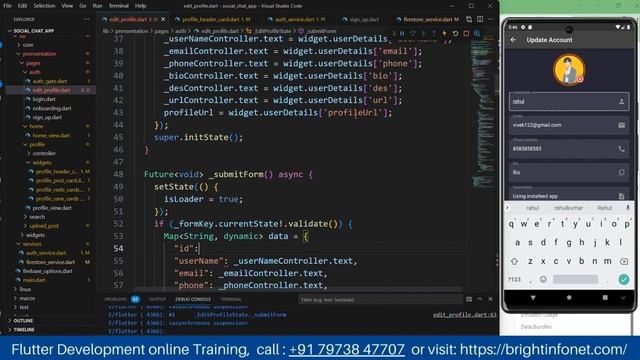Tap the keyboard emoji icon
This screenshot has height=360, width=640.
tap(543, 279)
